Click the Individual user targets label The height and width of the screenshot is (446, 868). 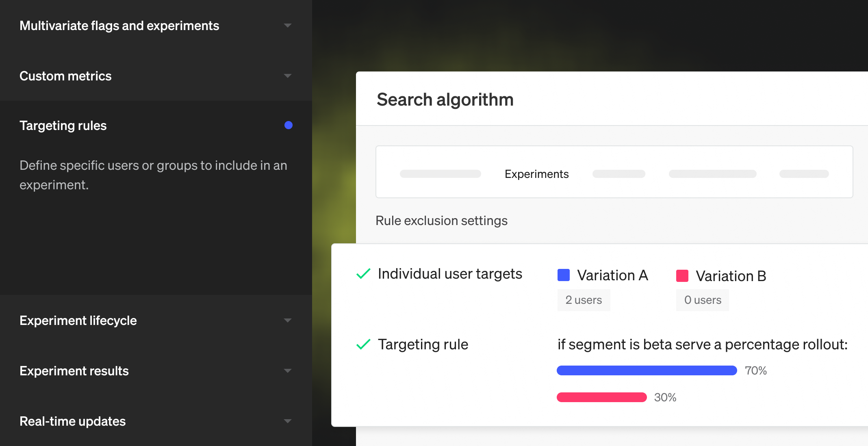click(x=450, y=274)
